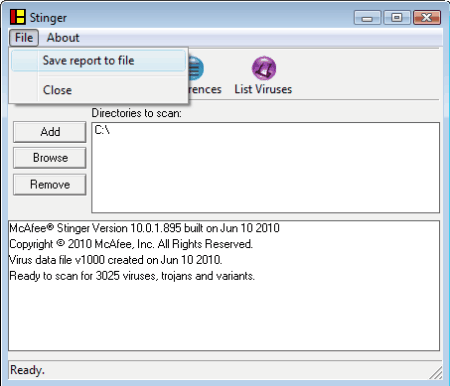Open the File menu

click(24, 38)
